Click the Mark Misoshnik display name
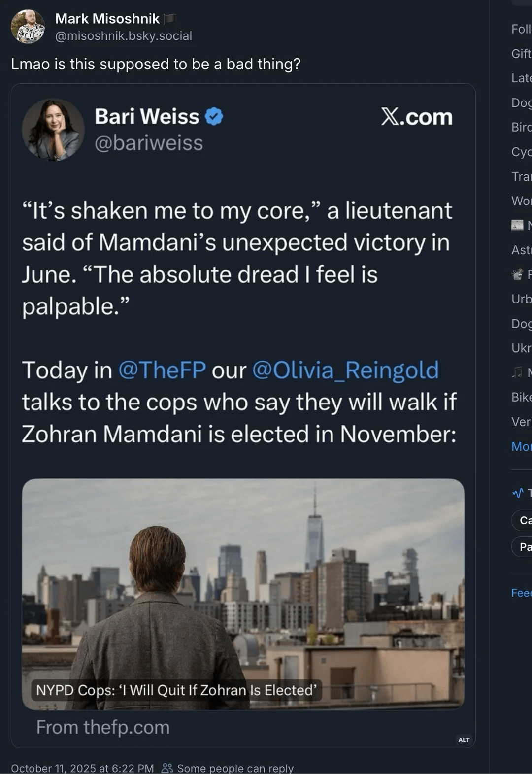Viewport: 532px width, 774px height. pyautogui.click(x=107, y=19)
